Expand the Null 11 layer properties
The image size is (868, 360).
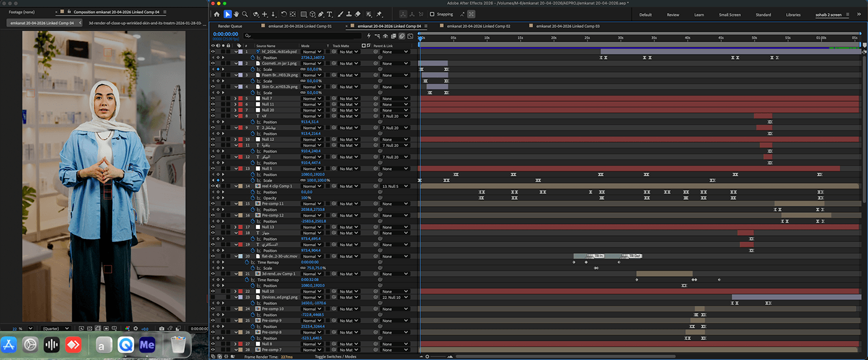(x=235, y=104)
